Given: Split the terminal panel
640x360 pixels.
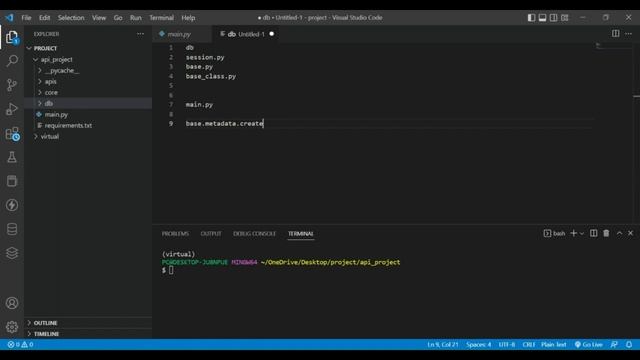Looking at the screenshot, I should click(x=593, y=233).
